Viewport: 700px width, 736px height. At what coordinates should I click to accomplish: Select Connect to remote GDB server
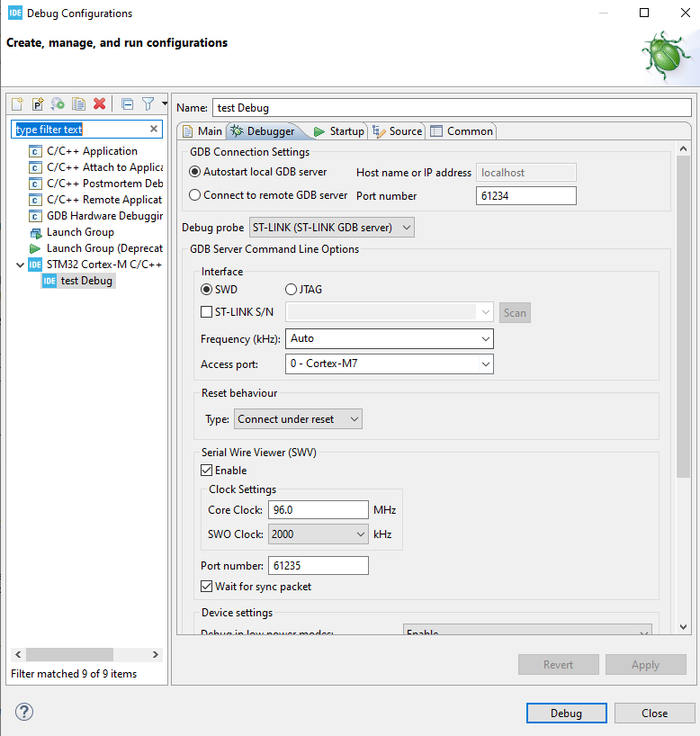point(195,194)
